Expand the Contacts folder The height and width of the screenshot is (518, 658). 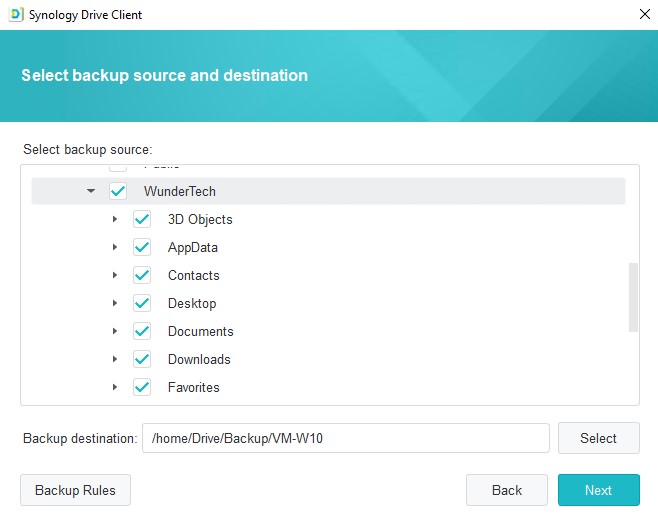[x=115, y=275]
